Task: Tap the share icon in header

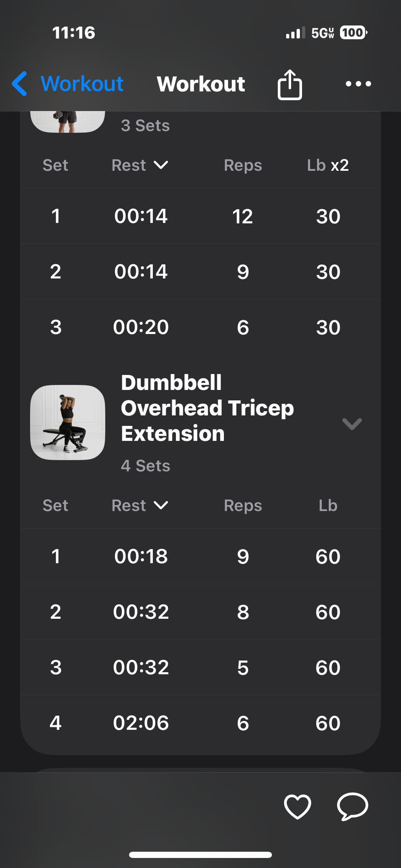Action: [289, 84]
